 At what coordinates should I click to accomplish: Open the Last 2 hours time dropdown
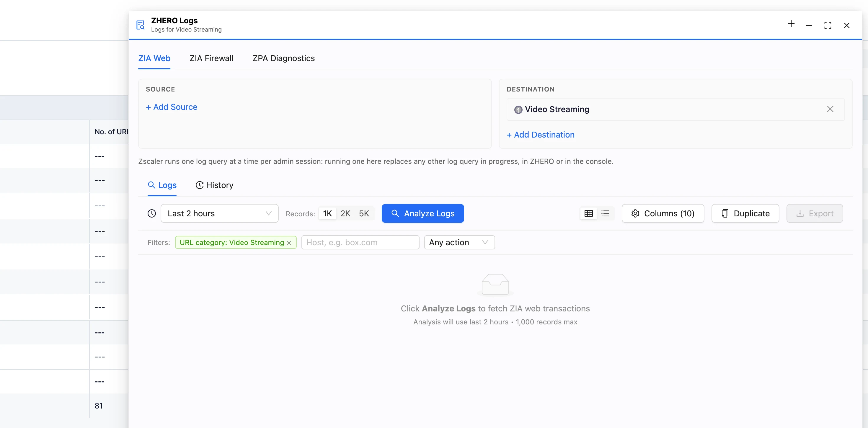pos(219,213)
